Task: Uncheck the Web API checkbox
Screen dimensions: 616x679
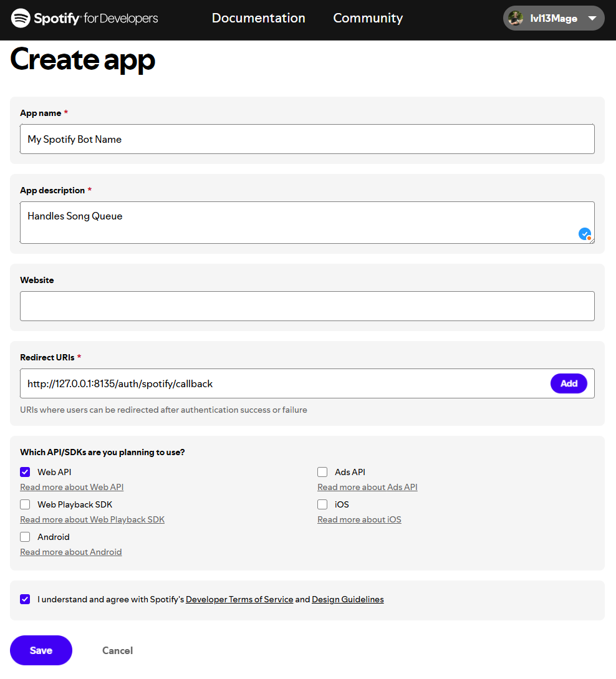Action: [x=25, y=472]
